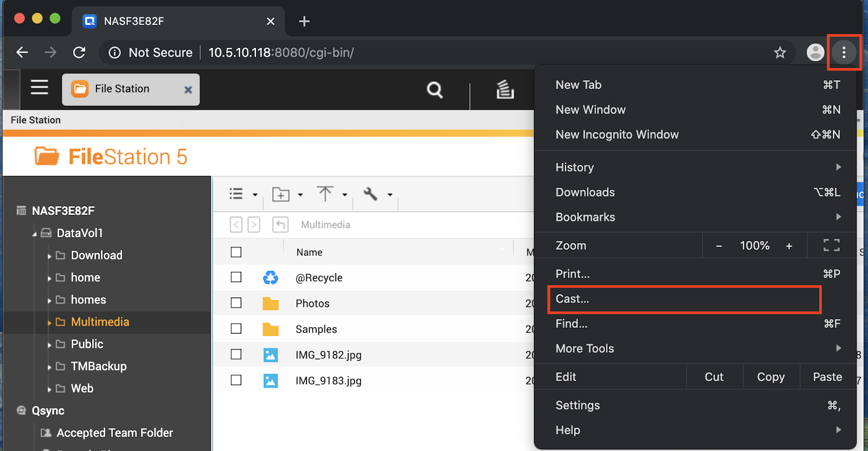Click the Copy button in Edit row
Viewport: 868px width, 451px height.
tap(770, 377)
